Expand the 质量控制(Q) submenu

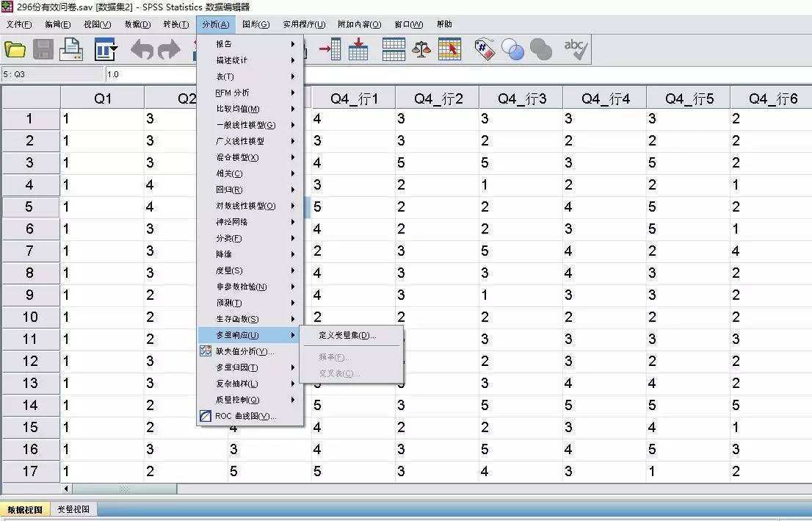pyautogui.click(x=250, y=400)
